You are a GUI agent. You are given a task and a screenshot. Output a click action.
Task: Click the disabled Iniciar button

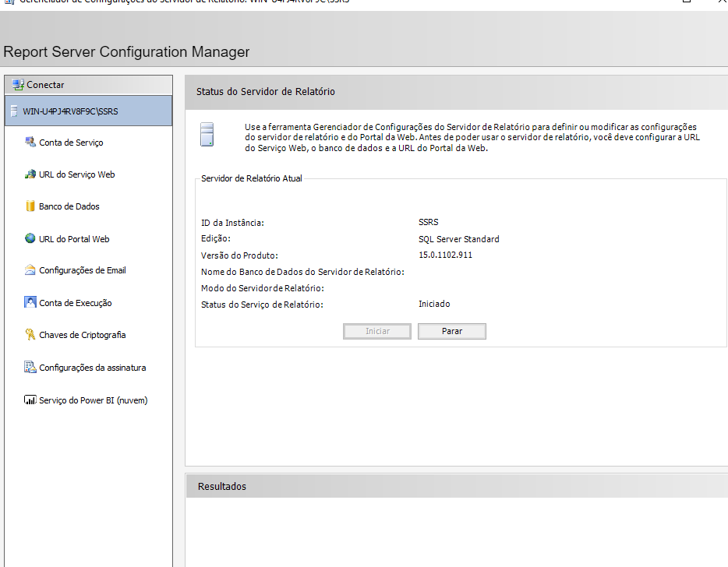click(377, 331)
